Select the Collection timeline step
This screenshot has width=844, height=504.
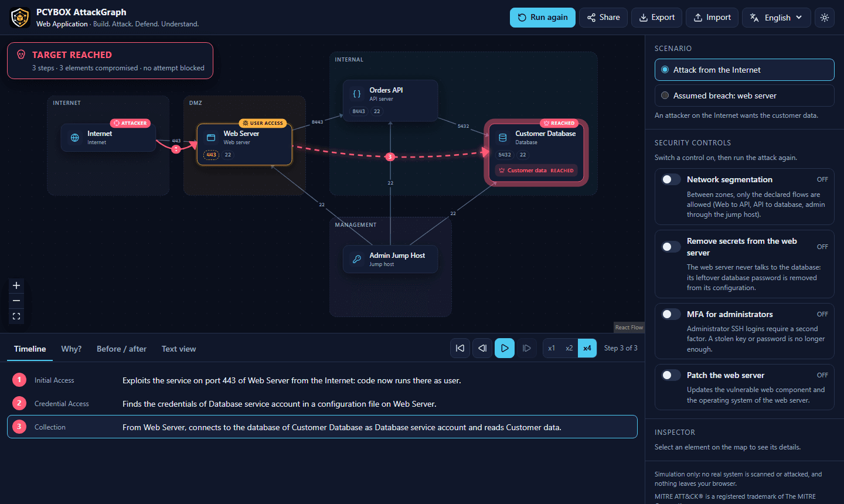(322, 427)
